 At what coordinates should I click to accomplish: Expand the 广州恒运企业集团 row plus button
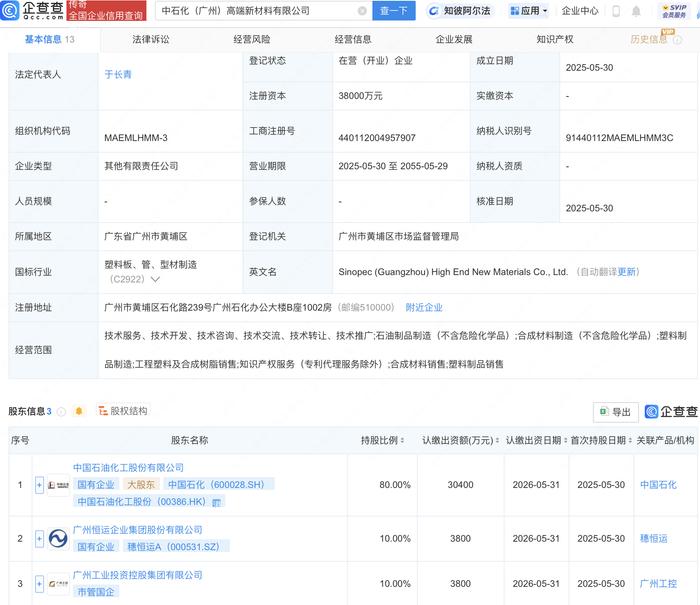click(x=39, y=539)
